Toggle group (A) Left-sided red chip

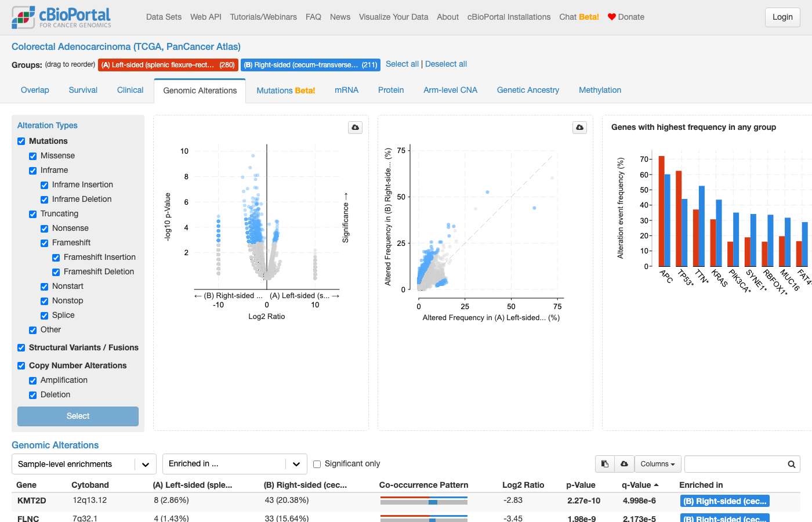coord(168,65)
